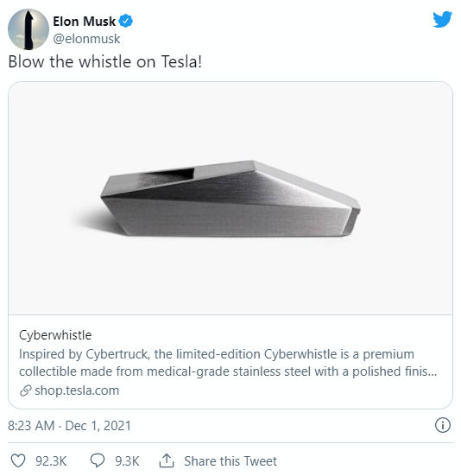Click the 8:23 AM · Dec 1, 2021 timestamp
This screenshot has width=461, height=476.
pyautogui.click(x=69, y=426)
